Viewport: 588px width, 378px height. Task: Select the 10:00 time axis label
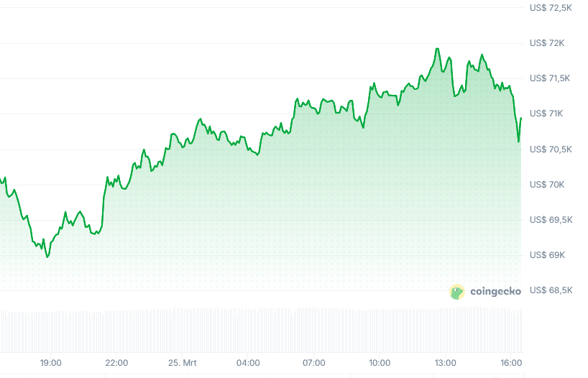[380, 363]
